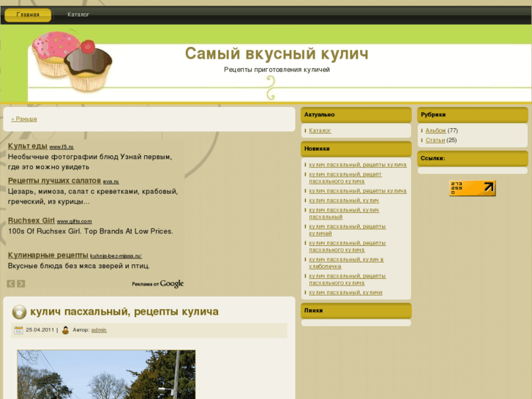Click the Рубрики sidebar header
Image resolution: width=532 pixels, height=399 pixels.
coord(472,115)
